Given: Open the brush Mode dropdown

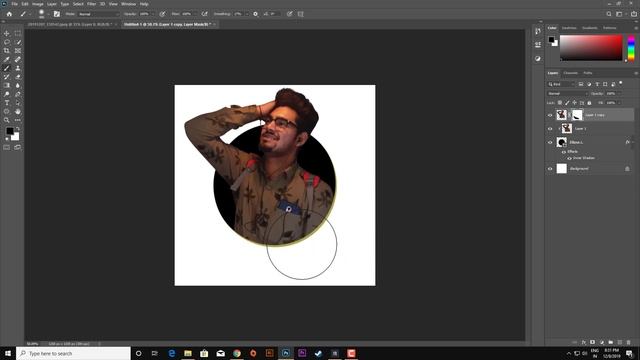Looking at the screenshot, I should (x=98, y=14).
